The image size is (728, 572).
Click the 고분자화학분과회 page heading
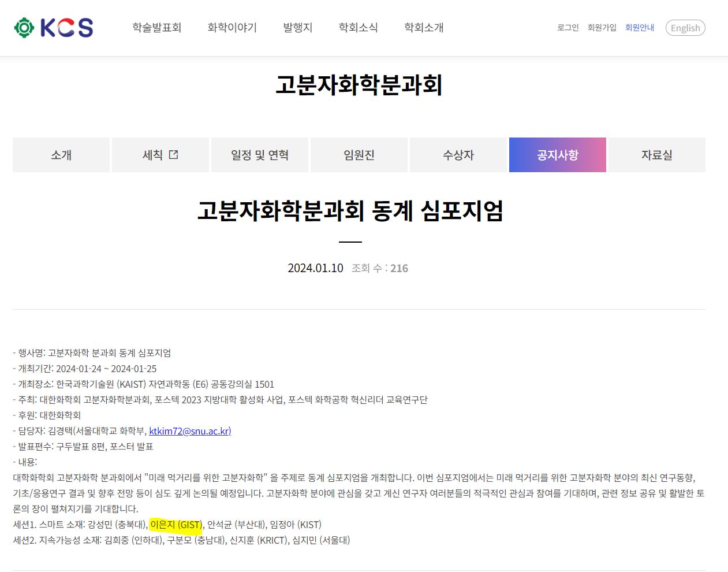(359, 85)
